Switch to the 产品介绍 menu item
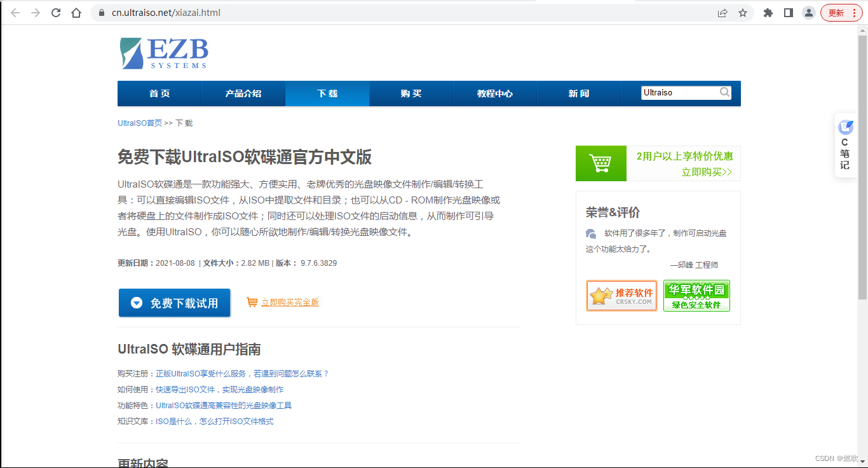 pos(243,93)
